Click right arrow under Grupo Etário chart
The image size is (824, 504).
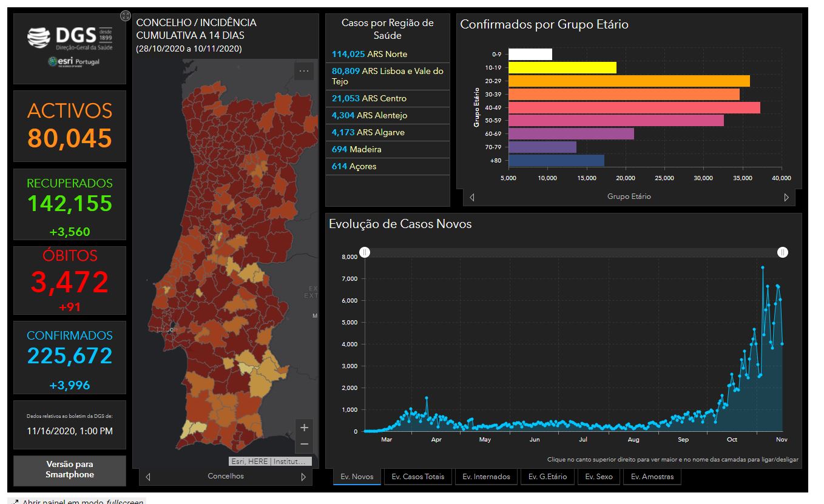786,197
